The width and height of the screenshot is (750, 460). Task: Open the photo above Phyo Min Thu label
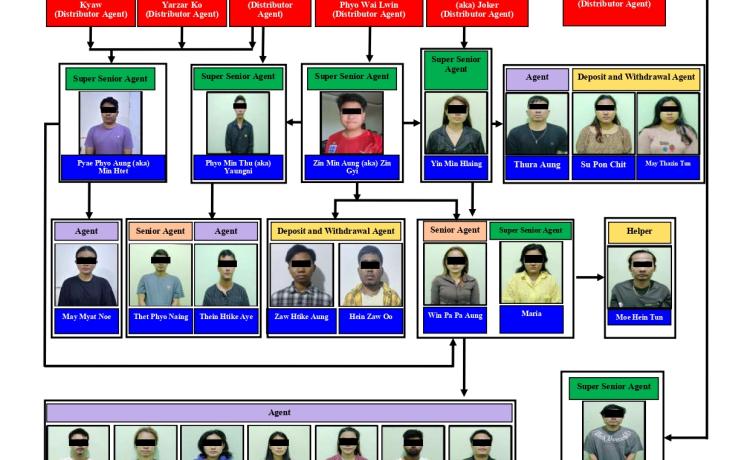click(x=234, y=123)
